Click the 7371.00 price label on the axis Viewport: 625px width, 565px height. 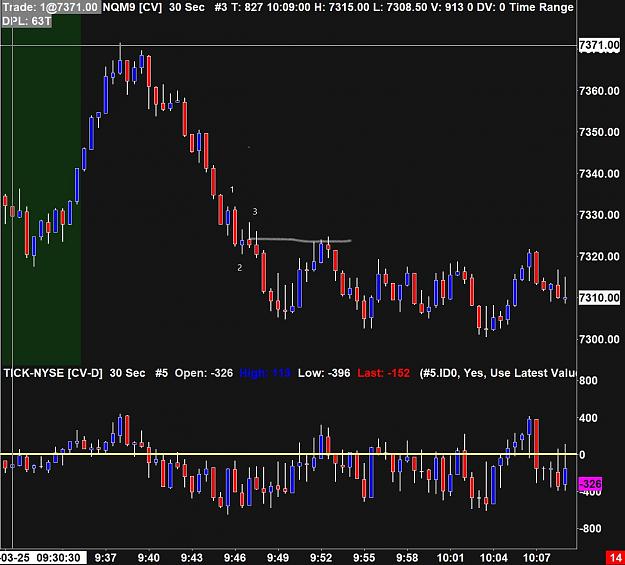[x=599, y=45]
